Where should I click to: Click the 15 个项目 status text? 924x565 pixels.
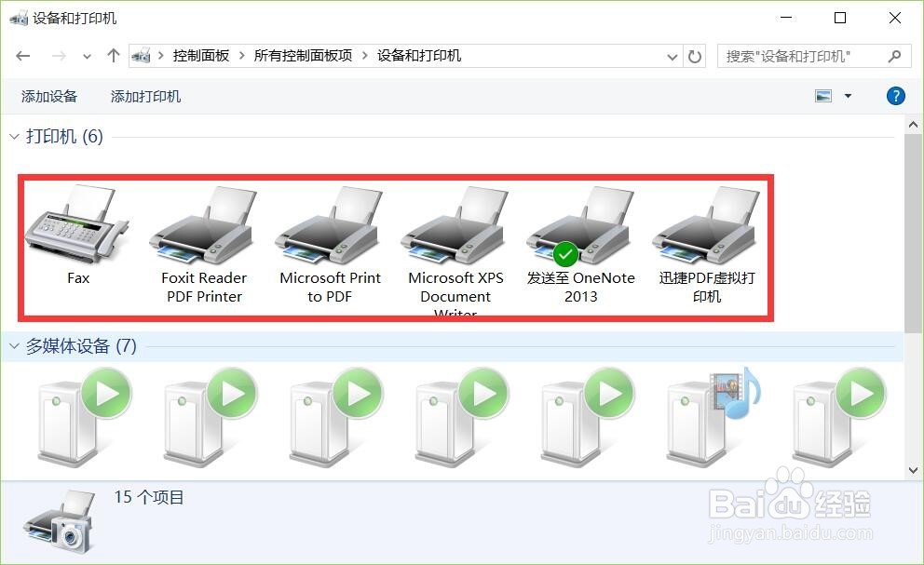point(149,497)
